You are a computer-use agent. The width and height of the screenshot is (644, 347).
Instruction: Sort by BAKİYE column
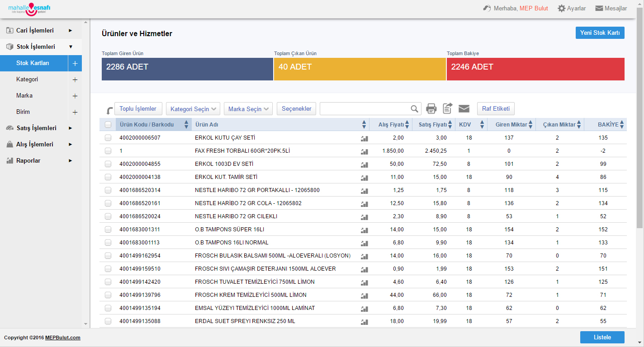coord(606,125)
